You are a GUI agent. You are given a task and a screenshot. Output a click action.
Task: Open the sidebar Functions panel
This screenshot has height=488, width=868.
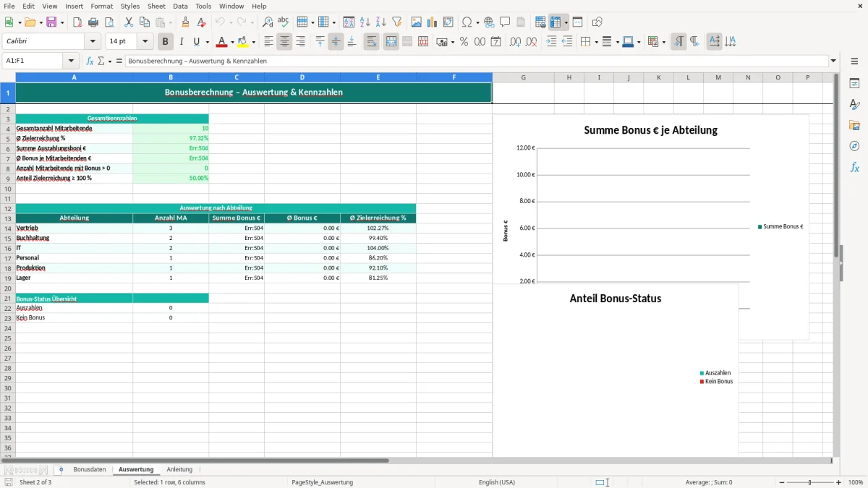(854, 167)
